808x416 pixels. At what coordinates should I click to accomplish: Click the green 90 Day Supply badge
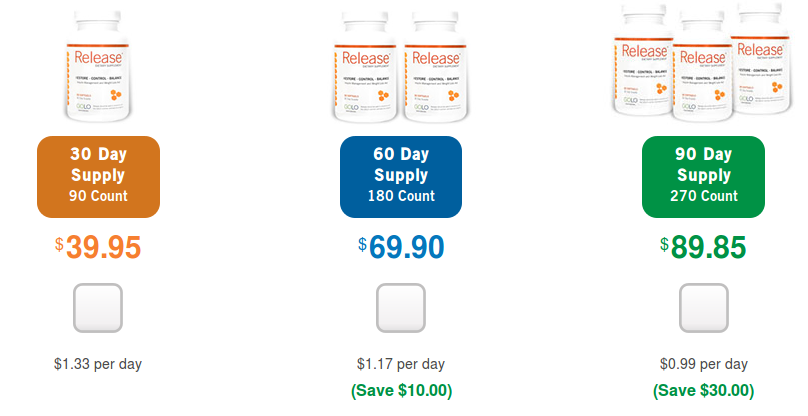coord(703,177)
